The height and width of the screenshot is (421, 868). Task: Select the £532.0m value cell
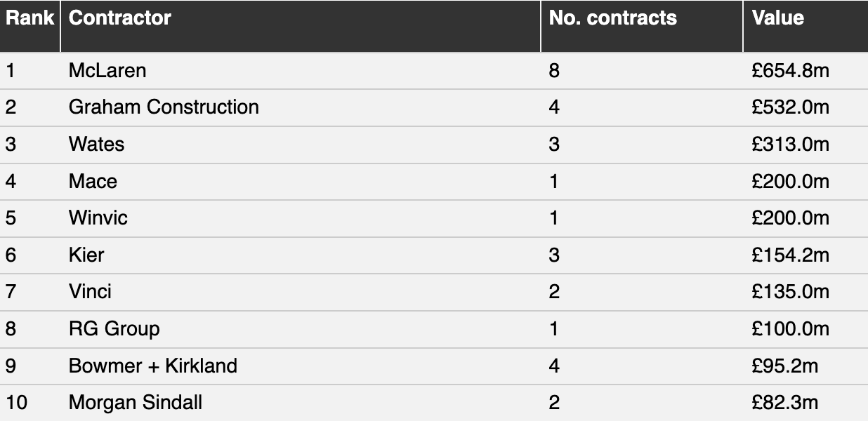(790, 107)
